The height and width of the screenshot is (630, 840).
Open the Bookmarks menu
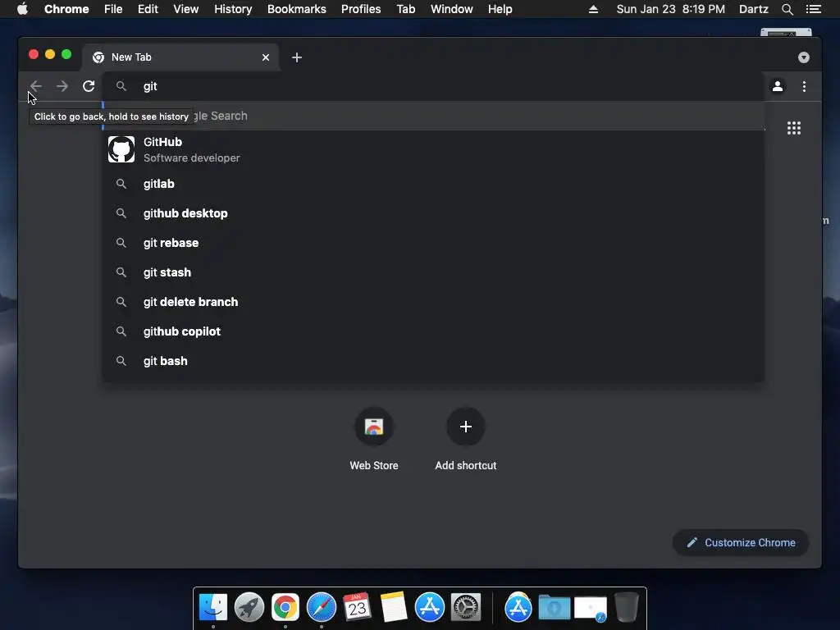[297, 9]
